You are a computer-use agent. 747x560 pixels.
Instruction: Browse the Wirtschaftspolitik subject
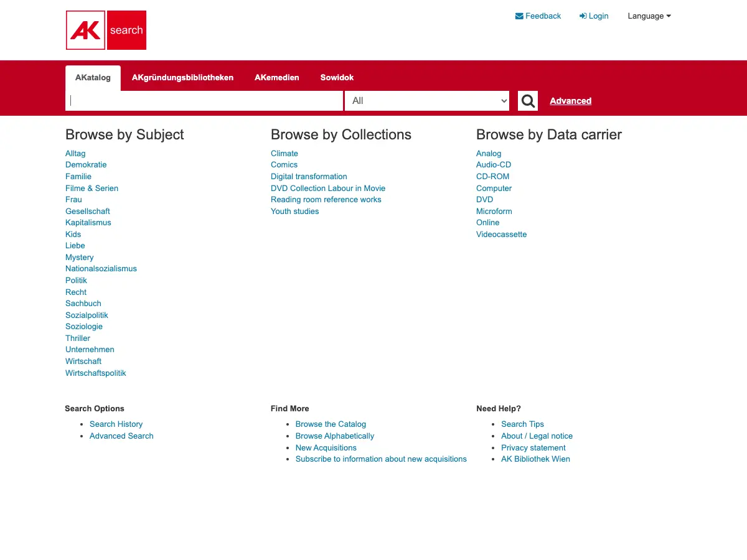(x=96, y=373)
